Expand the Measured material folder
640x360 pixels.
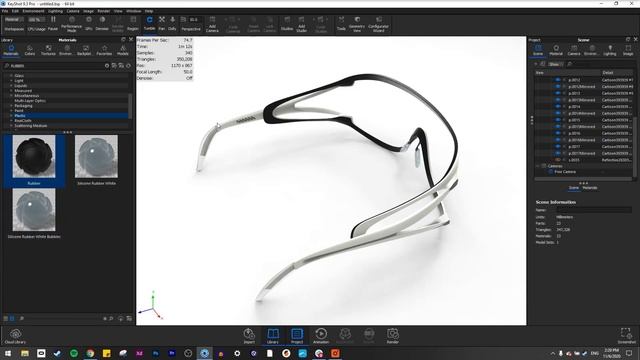pyautogui.click(x=11, y=91)
